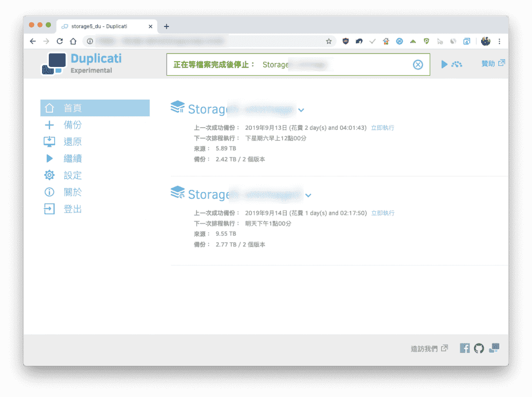Screen dimensions: 532x397
Task: Click the info circle icon beside 關於
Action: point(49,192)
